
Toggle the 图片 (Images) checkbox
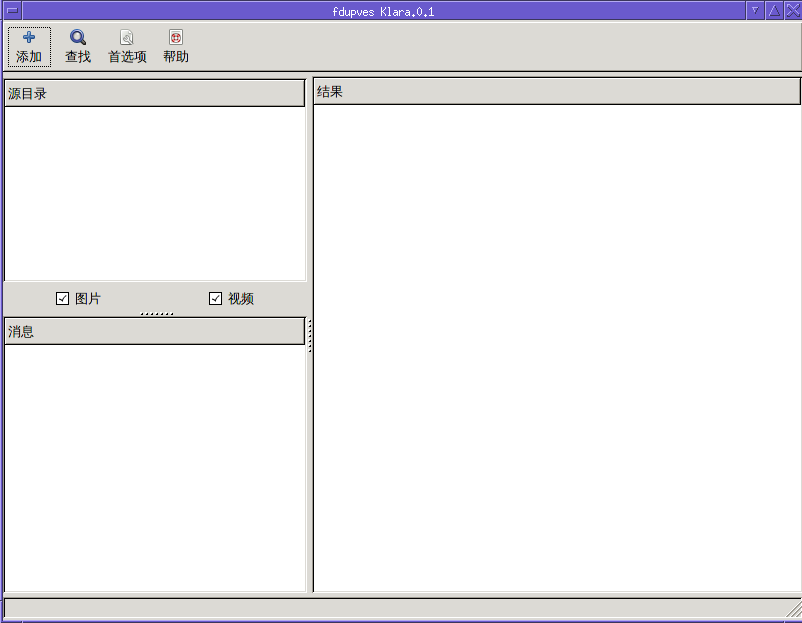click(x=63, y=298)
